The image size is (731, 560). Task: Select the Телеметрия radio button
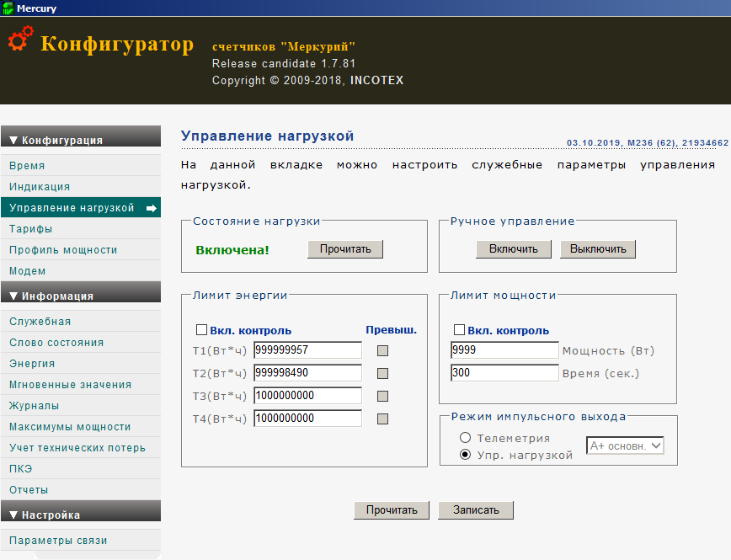465,438
